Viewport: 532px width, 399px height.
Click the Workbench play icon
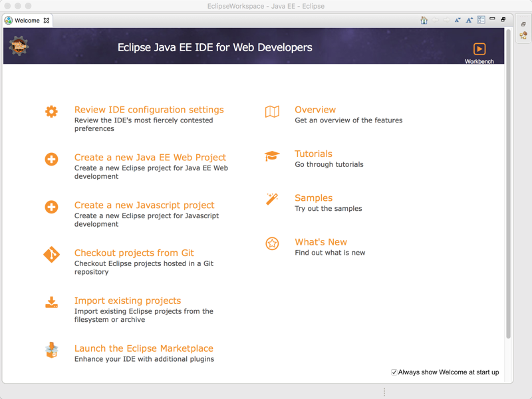coord(479,49)
